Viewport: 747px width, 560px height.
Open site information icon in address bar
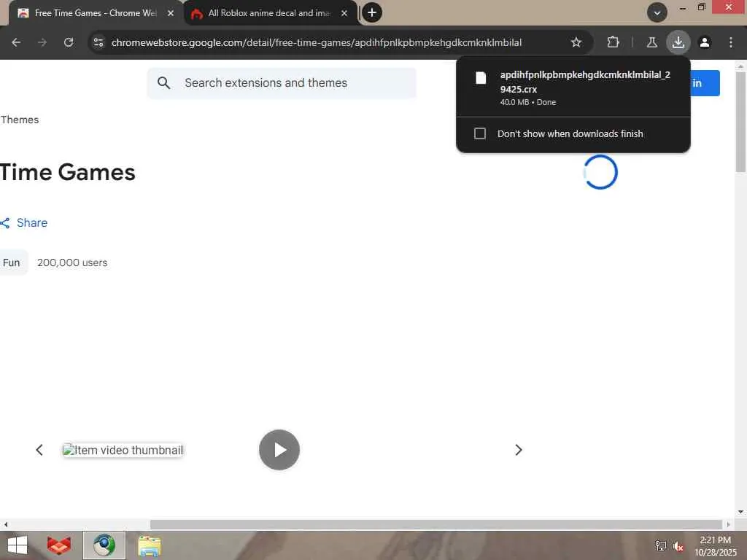pyautogui.click(x=98, y=42)
